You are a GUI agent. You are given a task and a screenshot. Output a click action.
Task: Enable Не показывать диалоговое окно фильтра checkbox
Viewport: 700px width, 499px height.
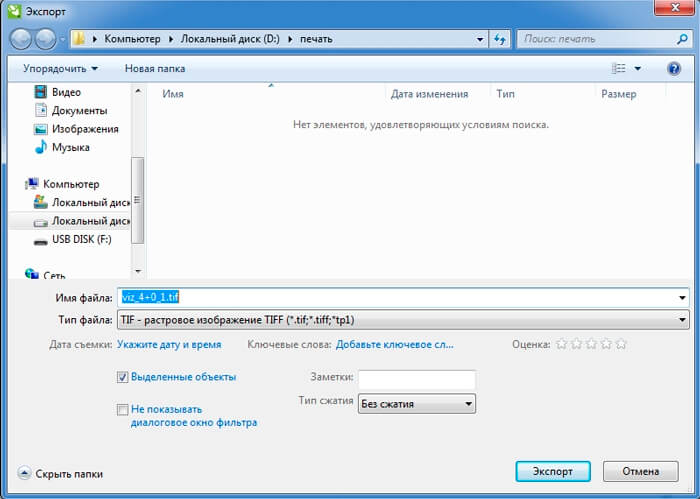click(123, 409)
